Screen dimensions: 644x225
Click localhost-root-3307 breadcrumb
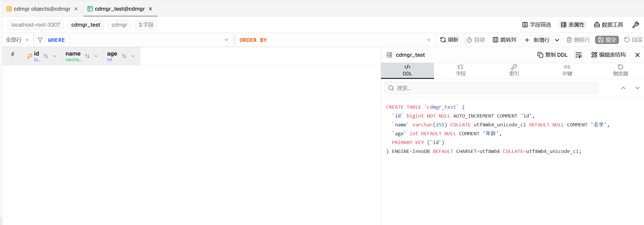36,25
